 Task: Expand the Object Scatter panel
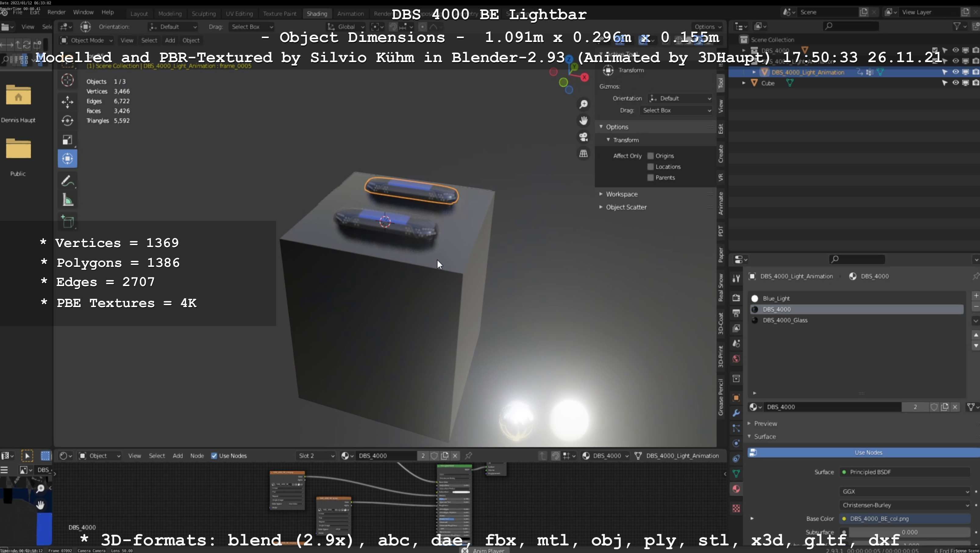(626, 207)
